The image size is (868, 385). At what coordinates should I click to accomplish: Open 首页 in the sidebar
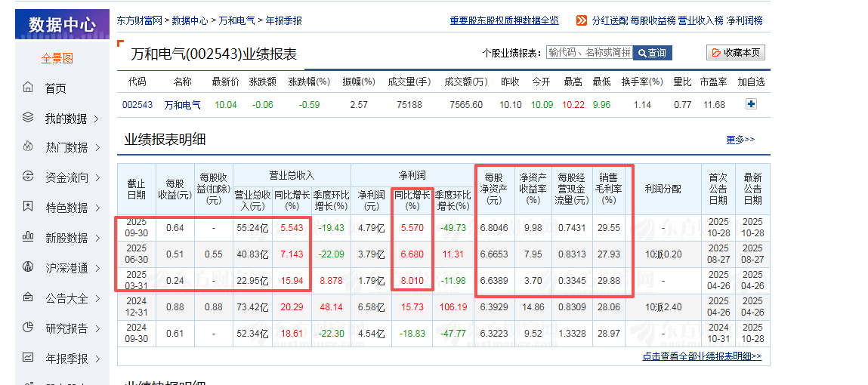(55, 88)
